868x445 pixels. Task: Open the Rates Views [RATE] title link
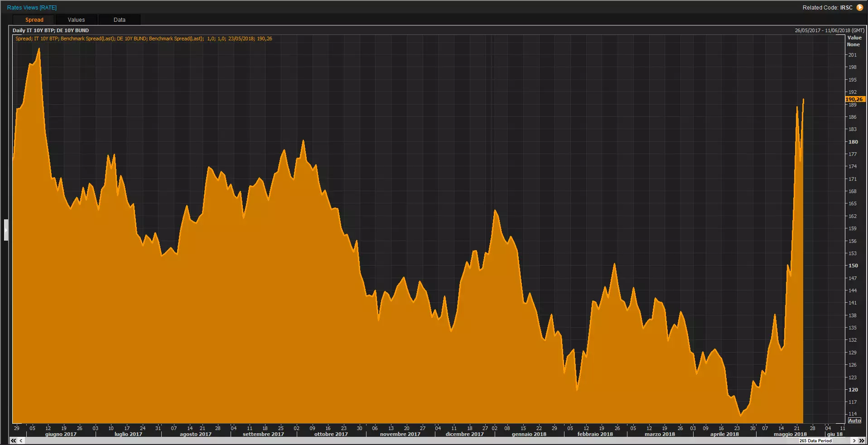tap(32, 8)
